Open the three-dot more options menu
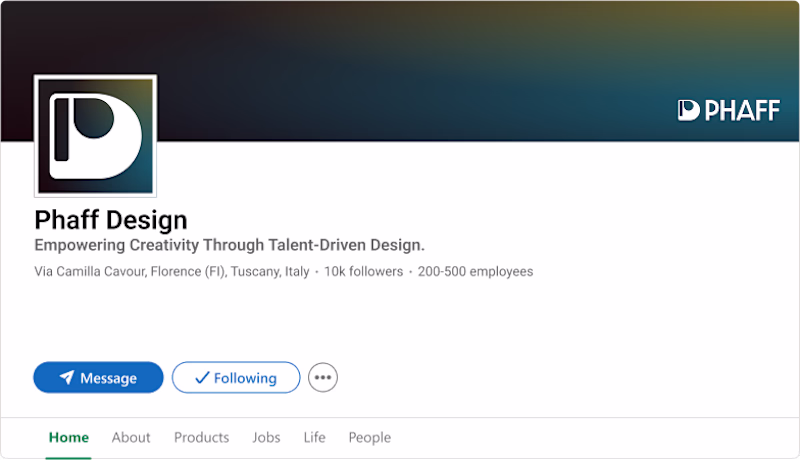Viewport: 800px width, 460px height. pos(322,378)
